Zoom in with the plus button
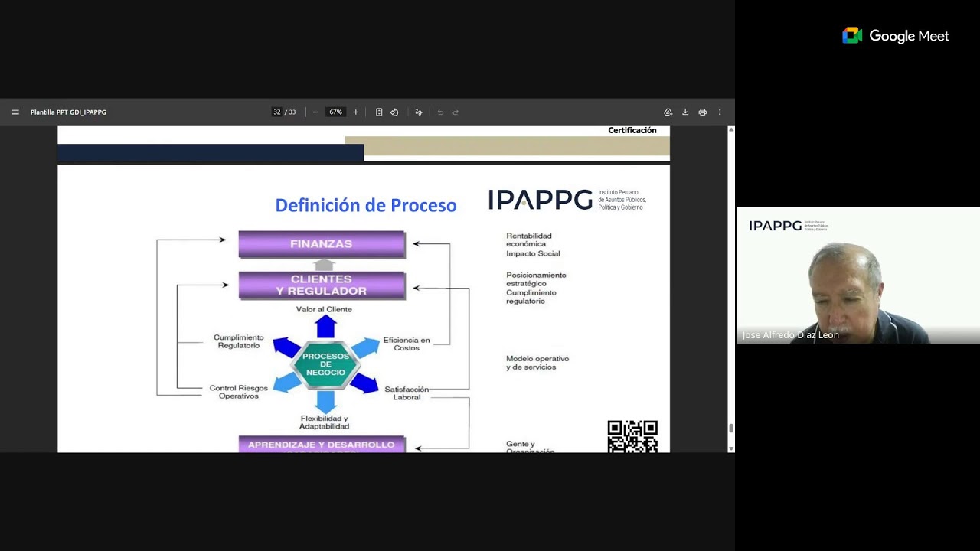 [x=355, y=112]
